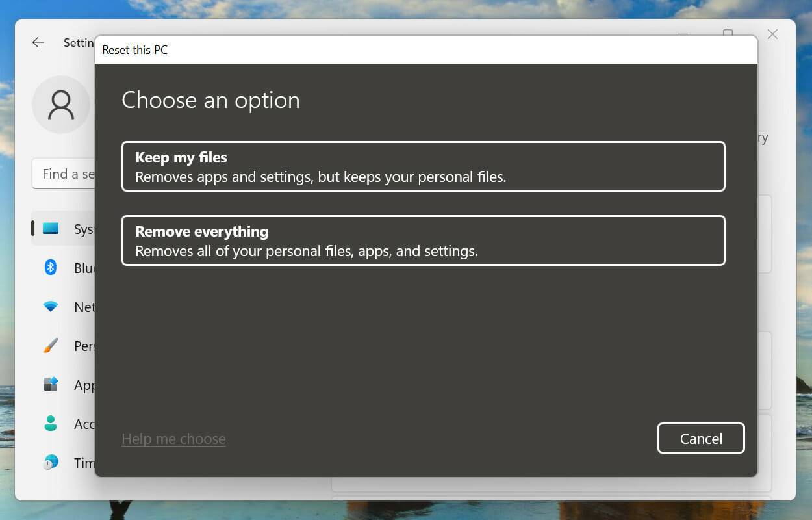Choose the Keep my files option
The width and height of the screenshot is (812, 520).
click(423, 166)
